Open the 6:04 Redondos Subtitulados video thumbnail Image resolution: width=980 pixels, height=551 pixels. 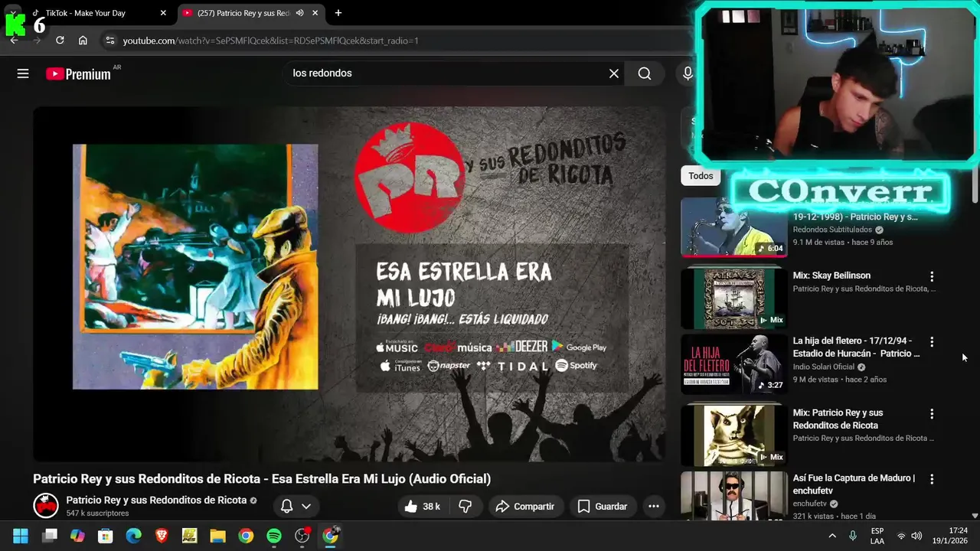click(733, 227)
